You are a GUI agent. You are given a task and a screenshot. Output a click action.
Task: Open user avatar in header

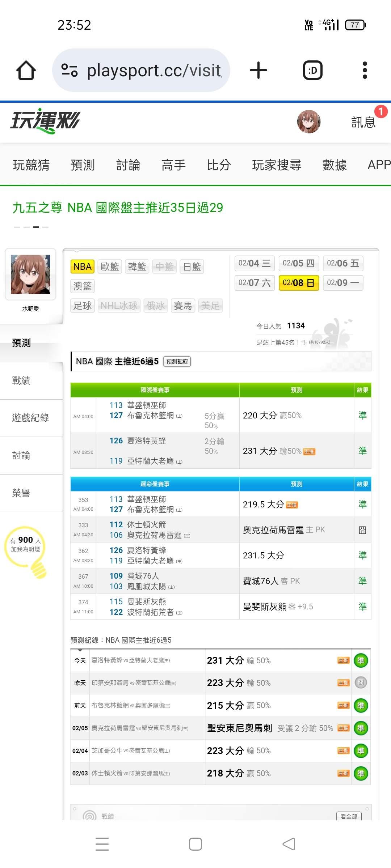(x=309, y=122)
